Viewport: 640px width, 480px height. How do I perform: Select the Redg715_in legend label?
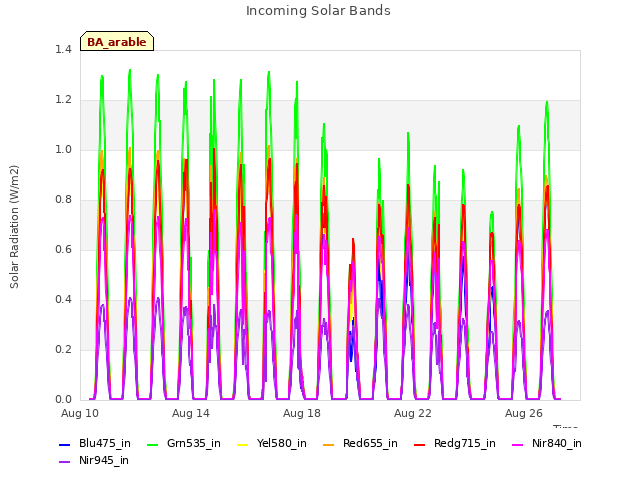pyautogui.click(x=465, y=444)
